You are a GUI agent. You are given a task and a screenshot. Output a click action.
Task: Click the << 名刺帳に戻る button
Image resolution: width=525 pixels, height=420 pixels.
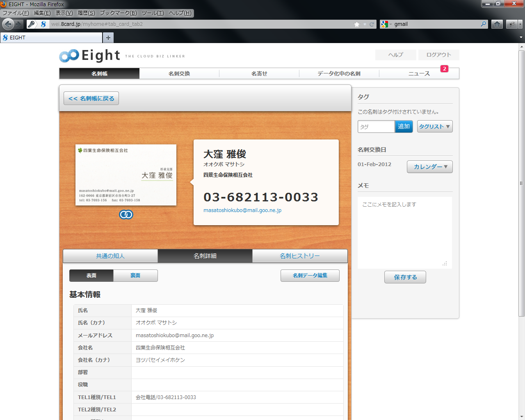(91, 98)
